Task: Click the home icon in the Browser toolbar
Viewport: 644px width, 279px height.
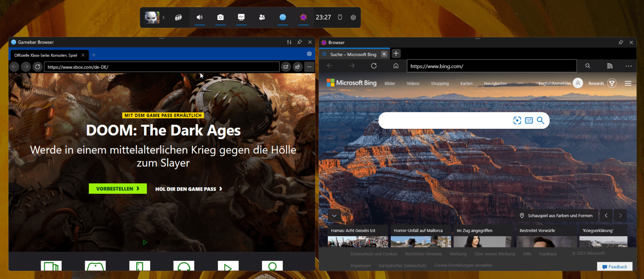Action: [x=395, y=66]
